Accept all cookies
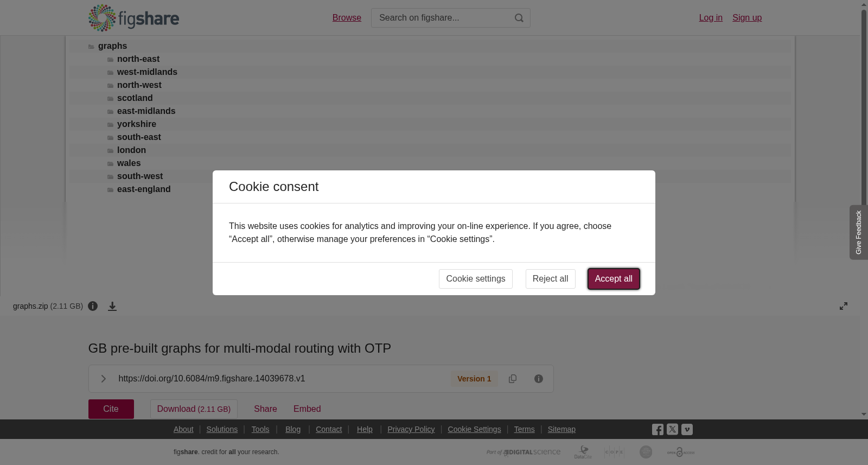This screenshot has width=868, height=465. pyautogui.click(x=614, y=279)
